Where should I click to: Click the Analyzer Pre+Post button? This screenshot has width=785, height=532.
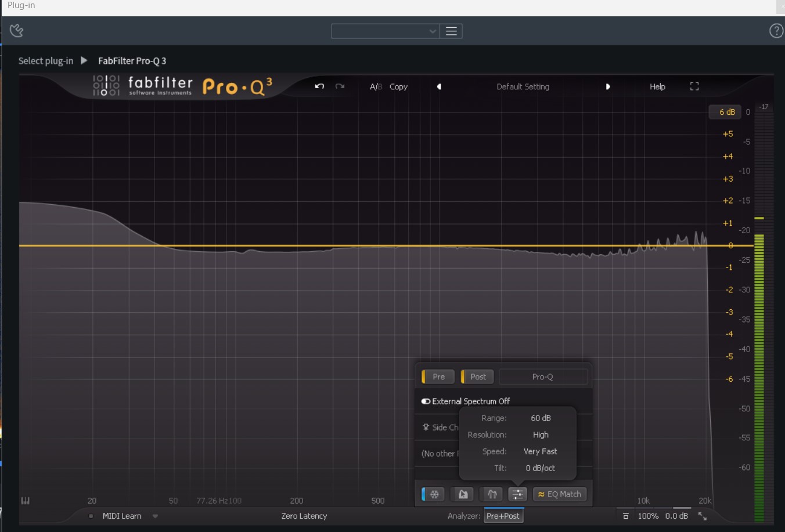(503, 516)
